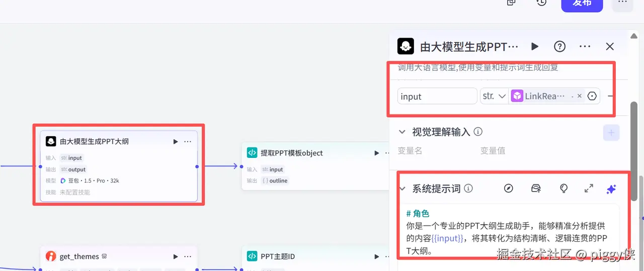
Task: Click input port of 由大模型生成PPT大纲 node
Action: point(40,166)
